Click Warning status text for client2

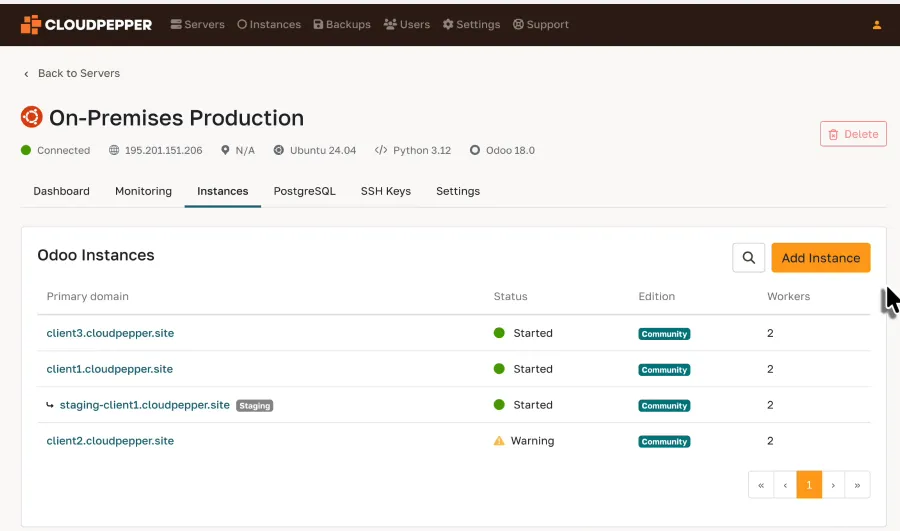coord(533,441)
